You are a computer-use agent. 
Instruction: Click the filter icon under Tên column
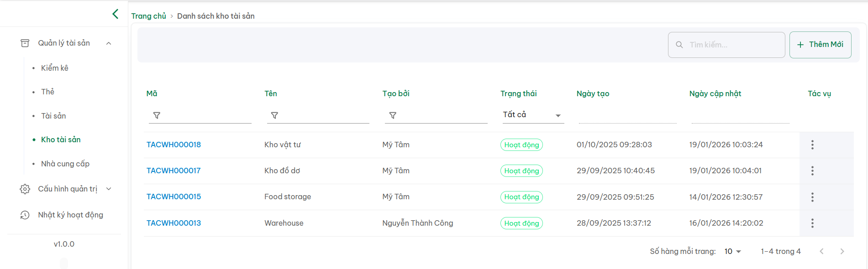pyautogui.click(x=274, y=116)
